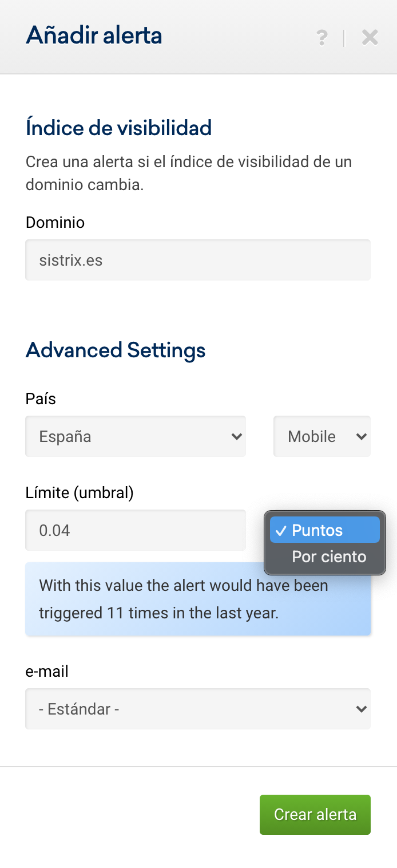Click the chevron arrow on Estándar selector
The image size is (397, 868).
click(x=361, y=709)
